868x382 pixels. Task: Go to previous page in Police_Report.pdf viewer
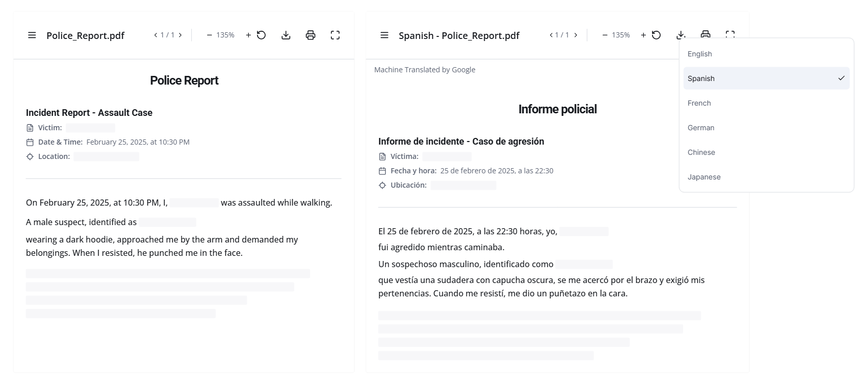[155, 35]
